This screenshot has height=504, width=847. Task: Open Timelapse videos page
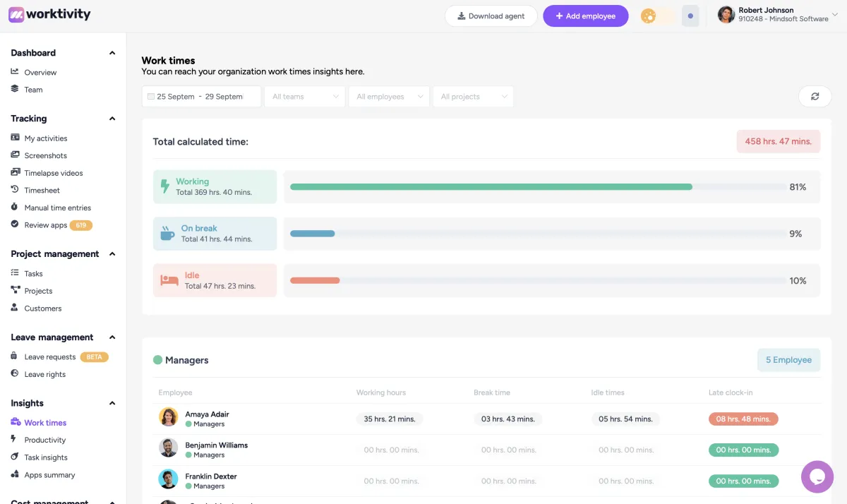click(53, 173)
